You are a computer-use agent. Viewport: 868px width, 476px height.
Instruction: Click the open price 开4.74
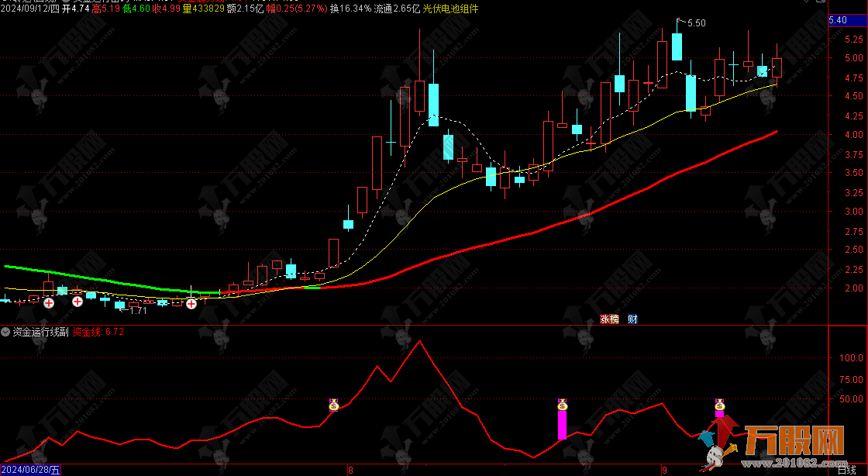(x=76, y=9)
